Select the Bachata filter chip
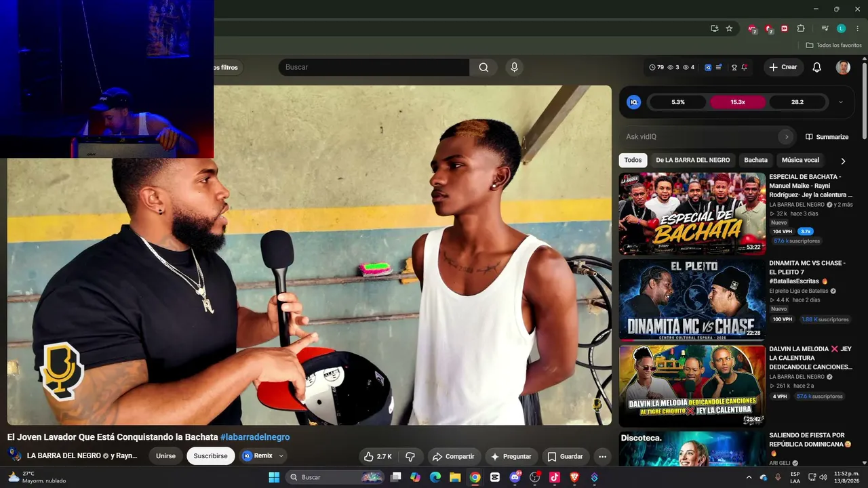The image size is (868, 488). tap(756, 160)
